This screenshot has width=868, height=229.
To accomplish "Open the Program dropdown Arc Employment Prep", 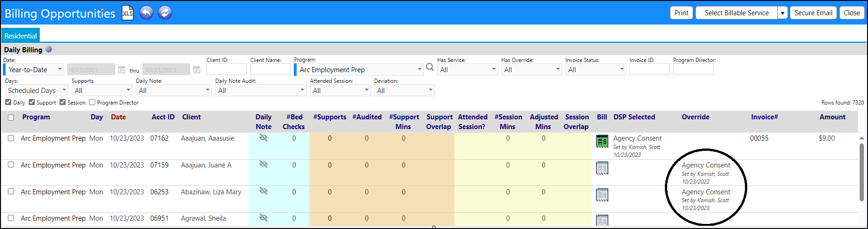I will [359, 69].
